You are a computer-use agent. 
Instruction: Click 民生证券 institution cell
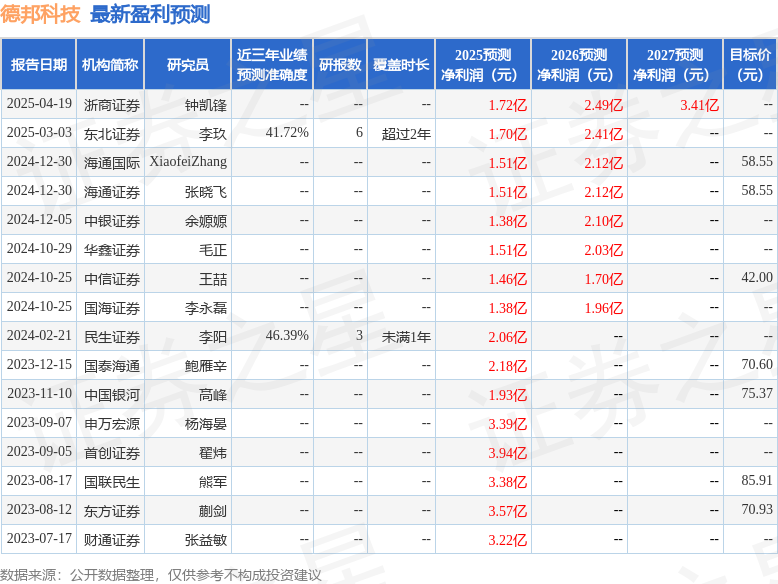(112, 337)
